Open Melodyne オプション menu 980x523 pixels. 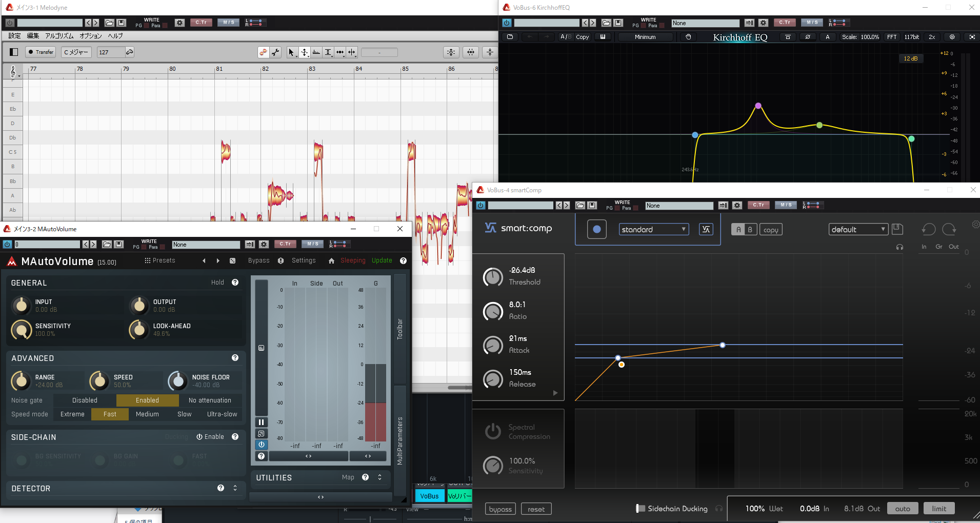click(x=91, y=36)
